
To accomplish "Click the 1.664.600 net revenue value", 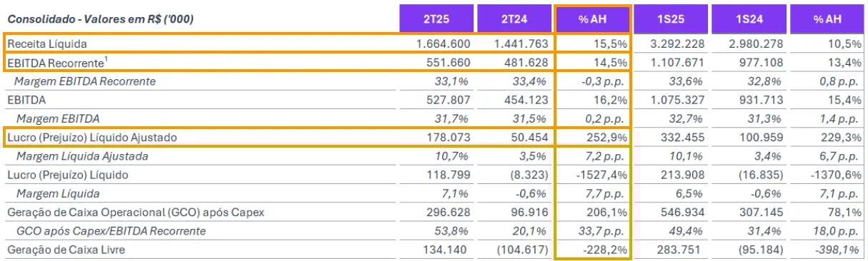I will pos(443,43).
